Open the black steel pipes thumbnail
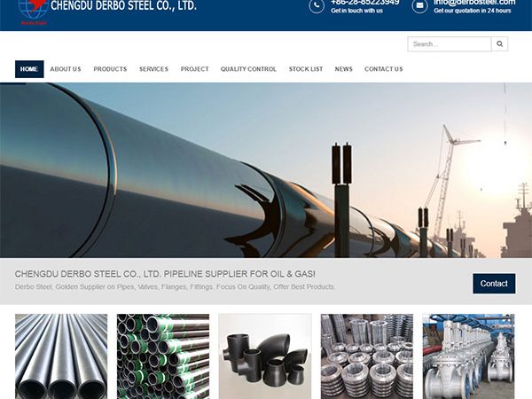Screen dimensions: 532x399 [x=61, y=356]
